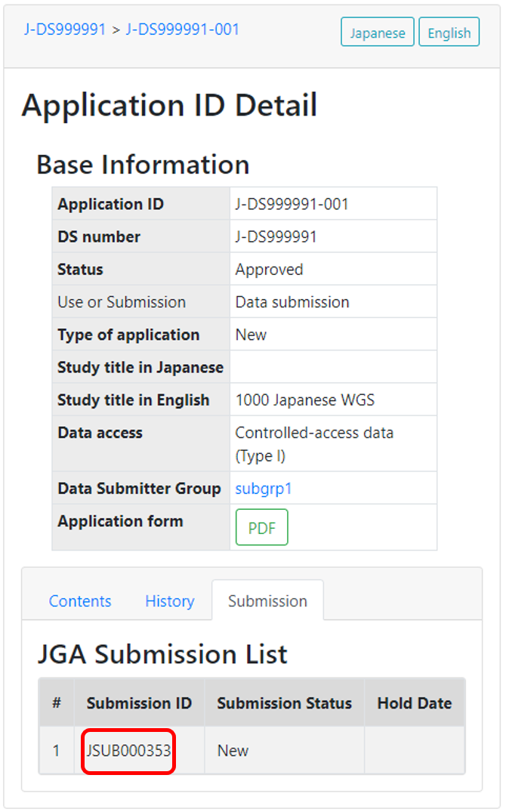The image size is (506, 812).
Task: Click the # column header
Action: 57,703
